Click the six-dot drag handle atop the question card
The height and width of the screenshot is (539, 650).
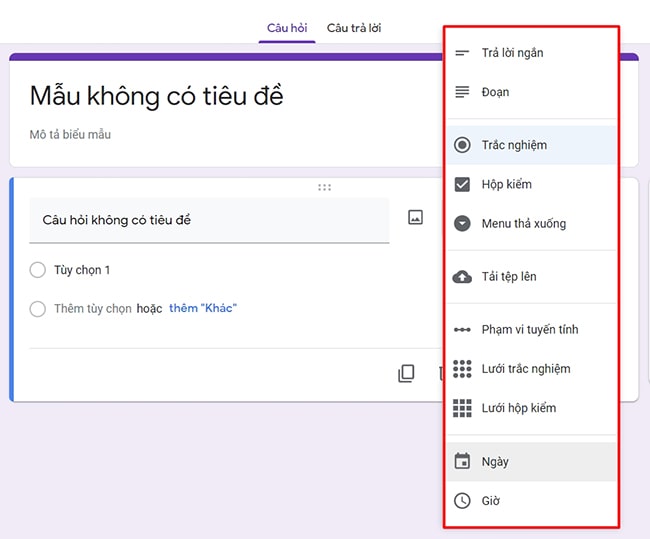(324, 187)
